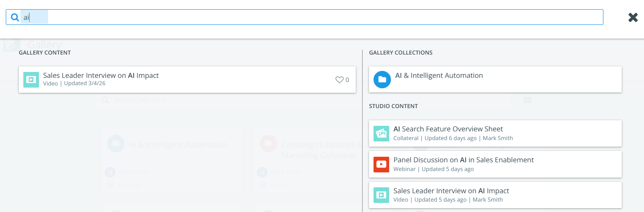Click the "Video | Updated 3/4/26" details line
Screen dimensions: 644x212
click(x=74, y=83)
